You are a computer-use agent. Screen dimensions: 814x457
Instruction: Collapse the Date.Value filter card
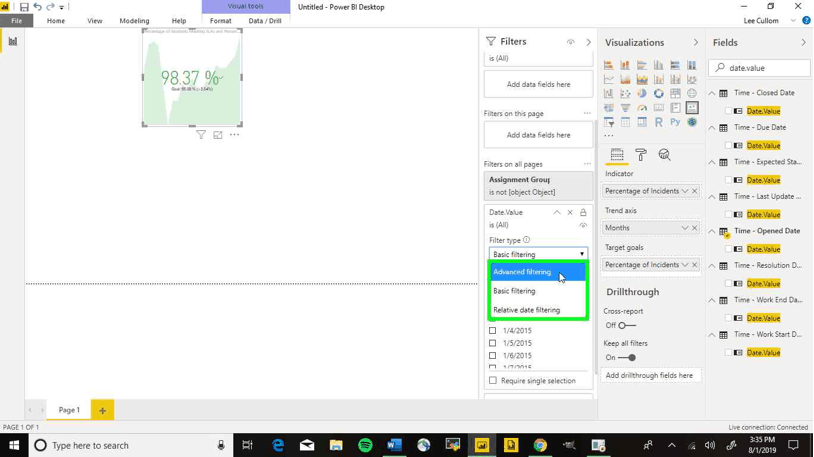coord(557,212)
